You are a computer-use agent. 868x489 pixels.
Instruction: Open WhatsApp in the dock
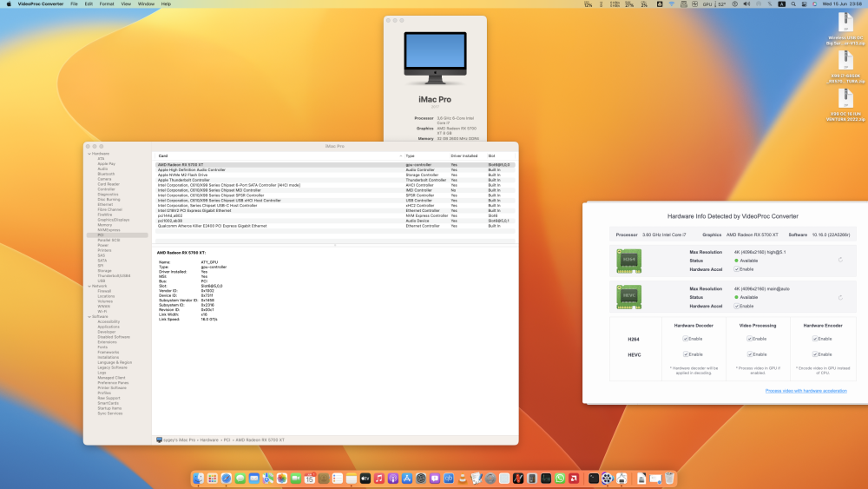(560, 479)
